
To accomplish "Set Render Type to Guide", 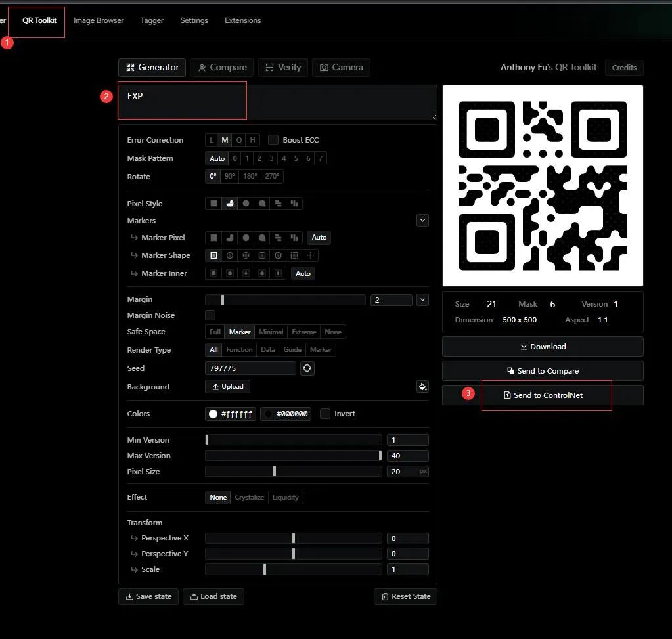I will [292, 350].
